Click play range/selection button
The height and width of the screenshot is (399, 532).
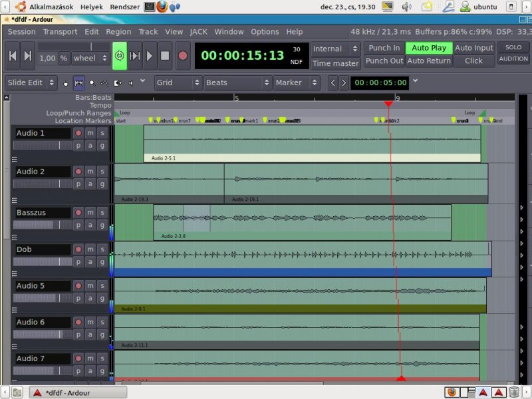click(135, 56)
